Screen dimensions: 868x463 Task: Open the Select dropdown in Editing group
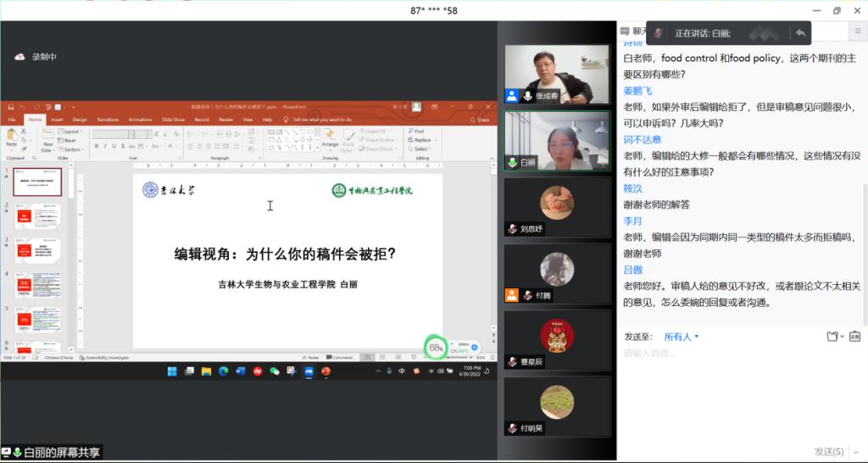421,148
